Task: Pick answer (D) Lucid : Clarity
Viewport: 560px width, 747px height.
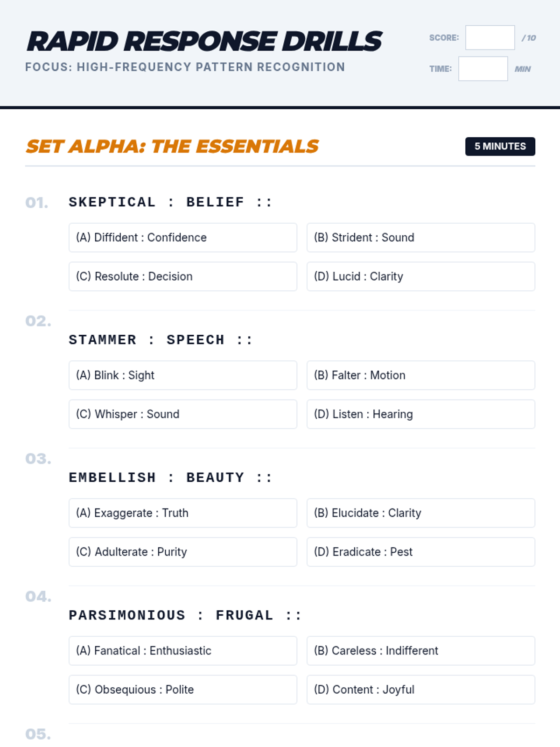Action: coord(420,276)
